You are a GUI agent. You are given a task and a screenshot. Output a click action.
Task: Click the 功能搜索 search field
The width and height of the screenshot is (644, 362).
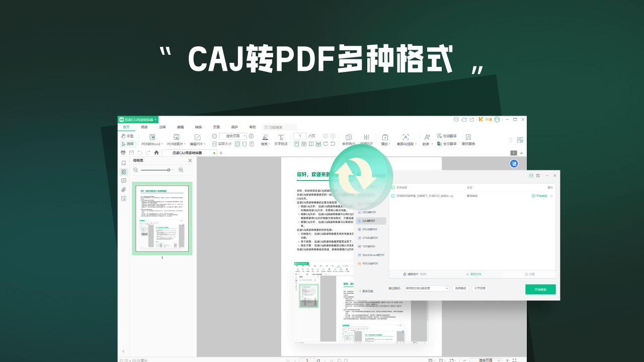[x=280, y=127]
